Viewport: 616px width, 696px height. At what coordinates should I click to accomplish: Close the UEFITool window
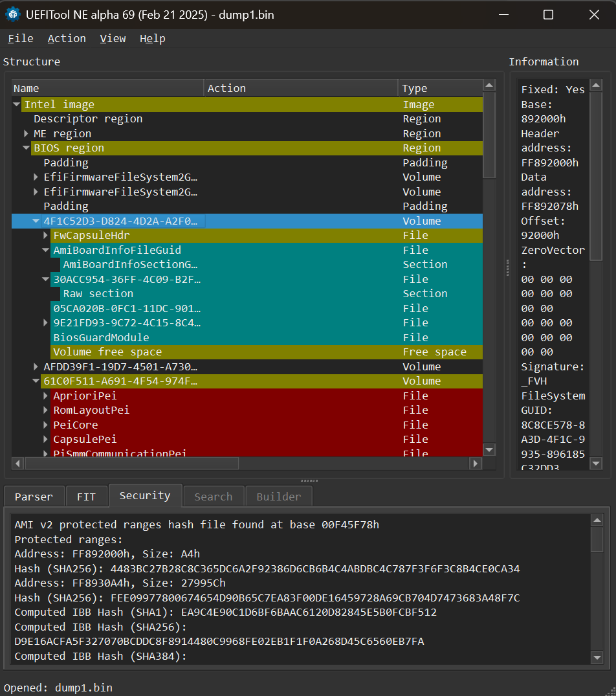coord(594,15)
